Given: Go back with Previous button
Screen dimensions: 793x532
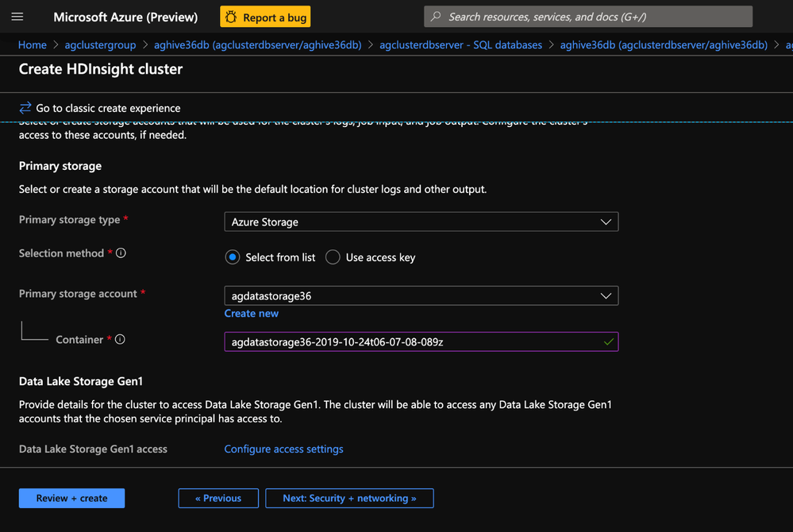Looking at the screenshot, I should [218, 498].
